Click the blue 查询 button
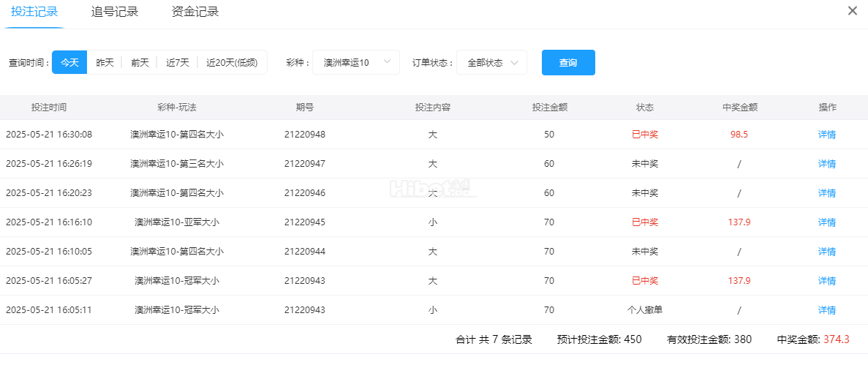 [568, 63]
